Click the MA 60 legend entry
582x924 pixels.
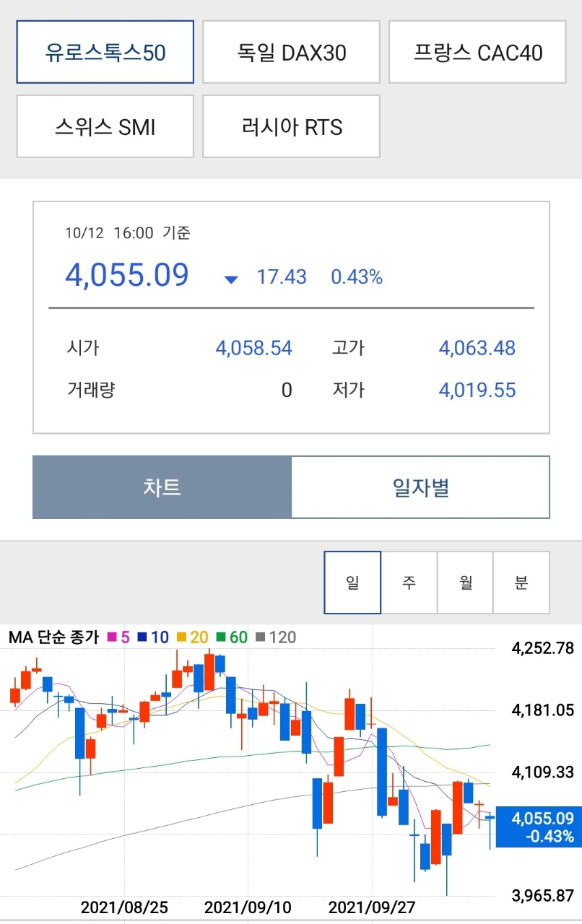point(231,637)
